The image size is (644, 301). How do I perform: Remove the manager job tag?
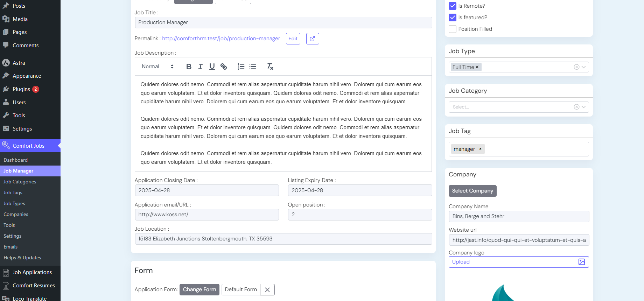(x=481, y=149)
